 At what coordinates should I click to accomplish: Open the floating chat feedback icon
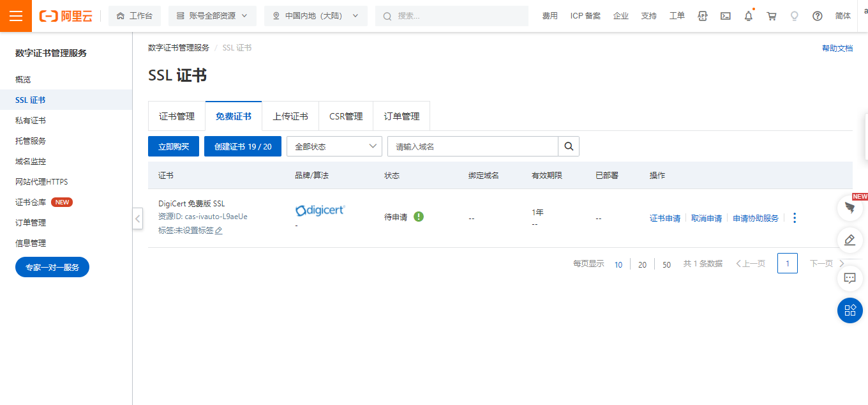click(x=849, y=278)
